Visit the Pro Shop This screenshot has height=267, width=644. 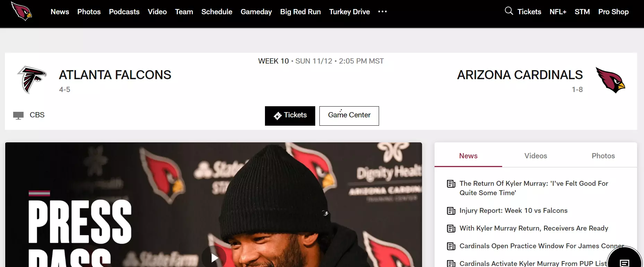pyautogui.click(x=613, y=12)
